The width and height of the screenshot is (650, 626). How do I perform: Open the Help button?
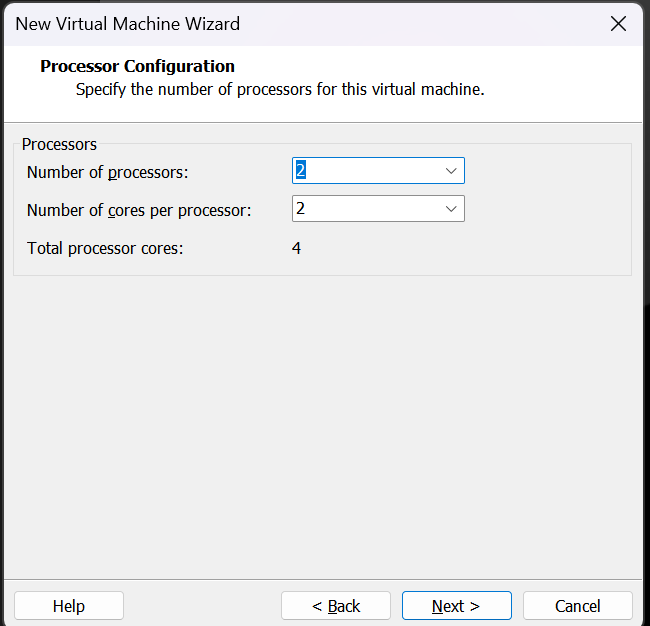click(69, 606)
